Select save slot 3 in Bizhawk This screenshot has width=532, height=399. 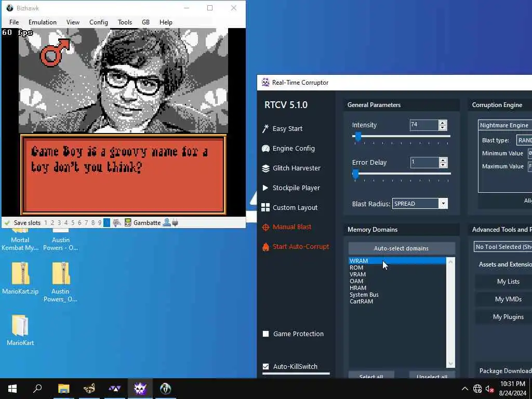[59, 223]
